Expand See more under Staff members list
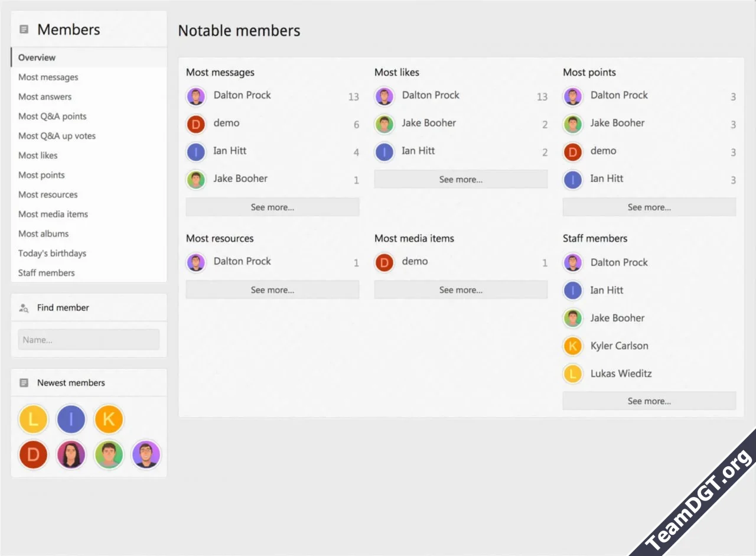The width and height of the screenshot is (756, 556). (649, 401)
